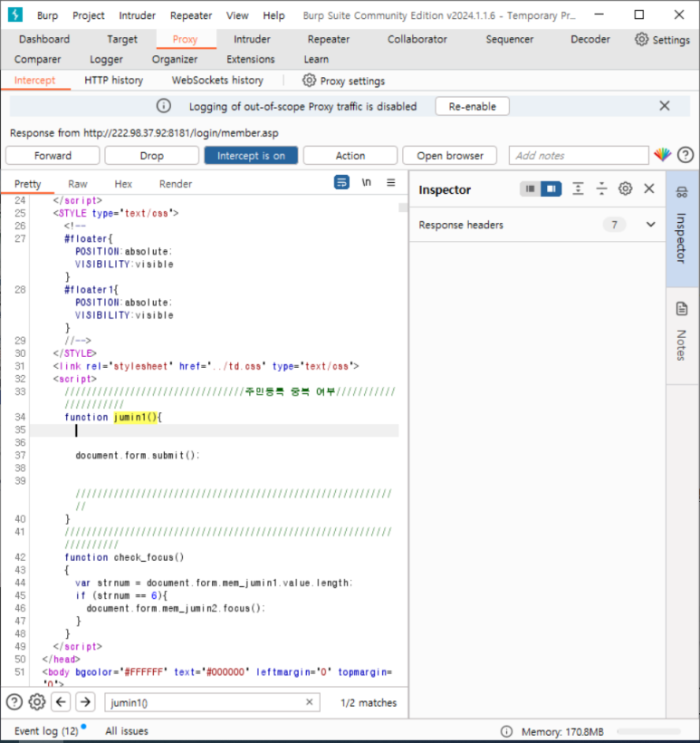The height and width of the screenshot is (743, 700).
Task: Switch to the Dashboard tab
Action: pos(44,39)
